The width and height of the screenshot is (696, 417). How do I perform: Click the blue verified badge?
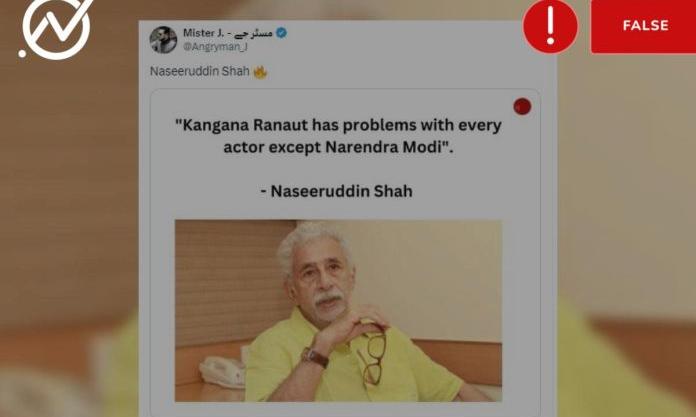click(x=281, y=33)
